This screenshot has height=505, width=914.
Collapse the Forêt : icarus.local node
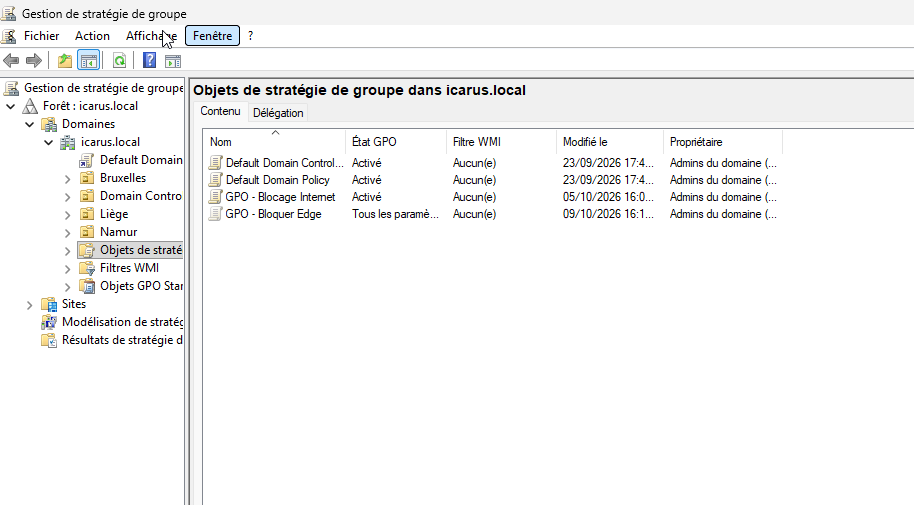click(x=10, y=107)
